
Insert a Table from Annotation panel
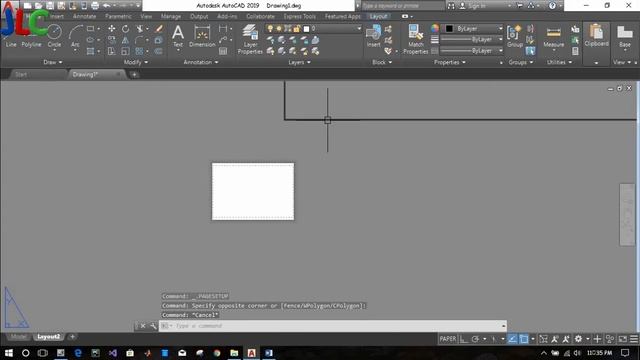click(223, 51)
